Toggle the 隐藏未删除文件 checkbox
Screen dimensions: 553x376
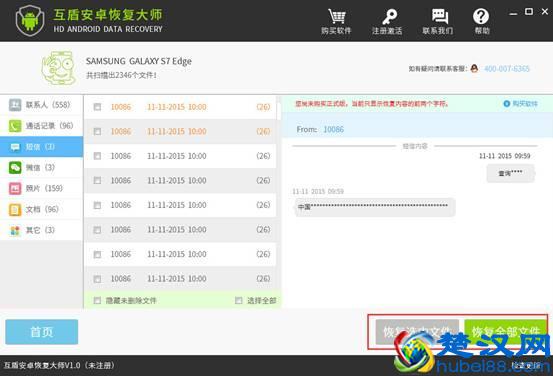tap(97, 301)
